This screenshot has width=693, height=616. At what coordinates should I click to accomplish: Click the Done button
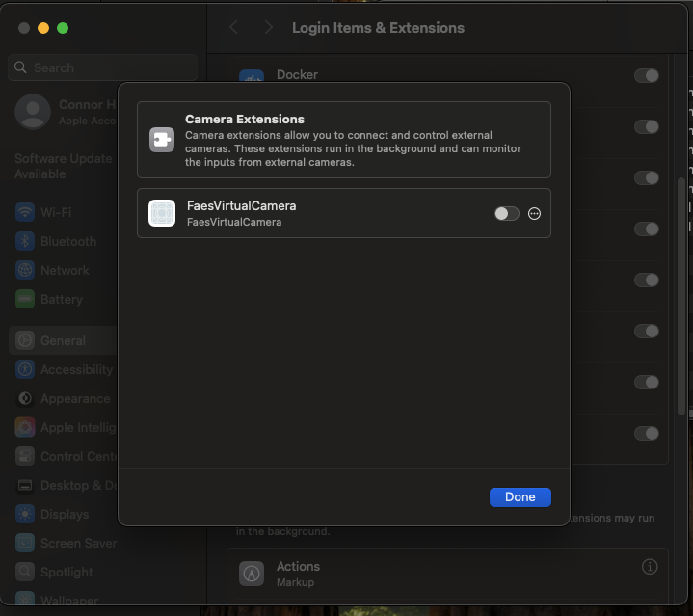(x=520, y=497)
